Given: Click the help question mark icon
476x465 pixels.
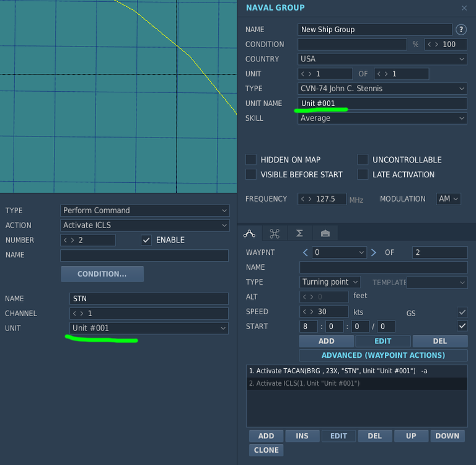Looking at the screenshot, I should coord(461,29).
